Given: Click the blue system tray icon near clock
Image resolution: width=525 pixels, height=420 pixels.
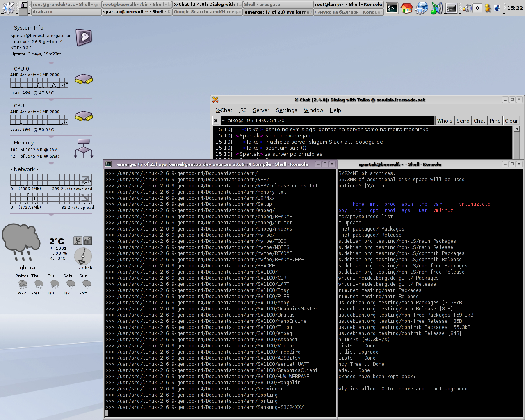Looking at the screenshot, I should (497, 8).
